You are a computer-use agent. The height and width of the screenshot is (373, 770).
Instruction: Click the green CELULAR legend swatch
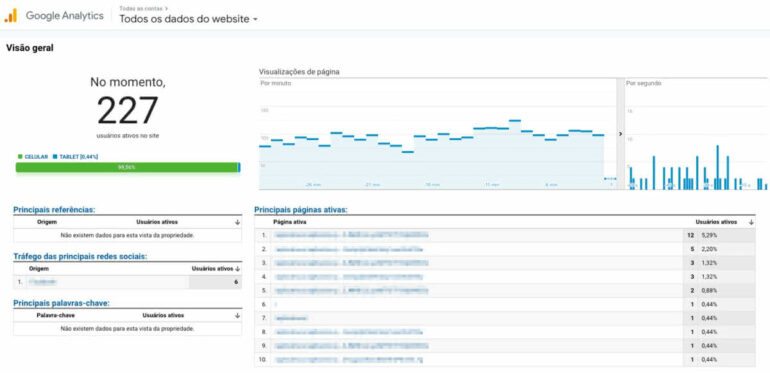coord(20,157)
